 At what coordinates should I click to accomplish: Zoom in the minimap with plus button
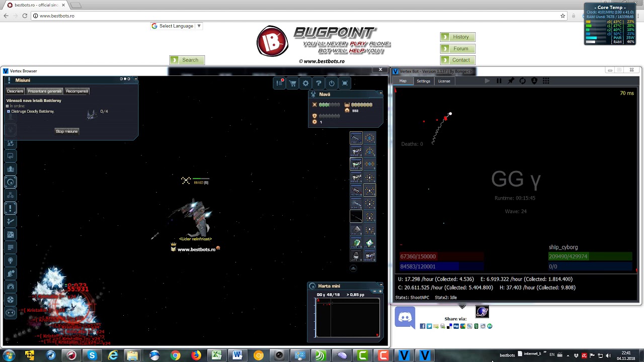[x=380, y=291]
